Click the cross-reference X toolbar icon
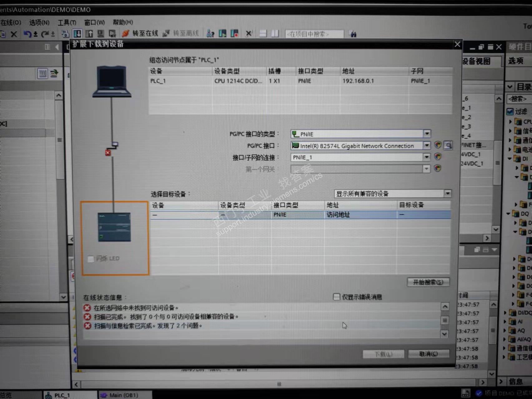 249,33
